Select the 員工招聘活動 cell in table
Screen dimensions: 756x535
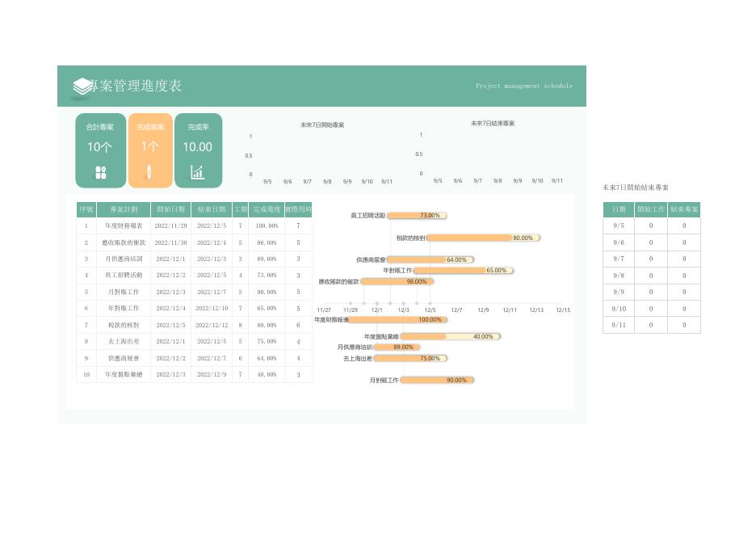(124, 276)
